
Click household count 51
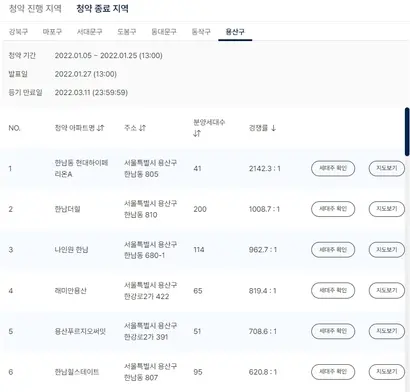point(197,332)
